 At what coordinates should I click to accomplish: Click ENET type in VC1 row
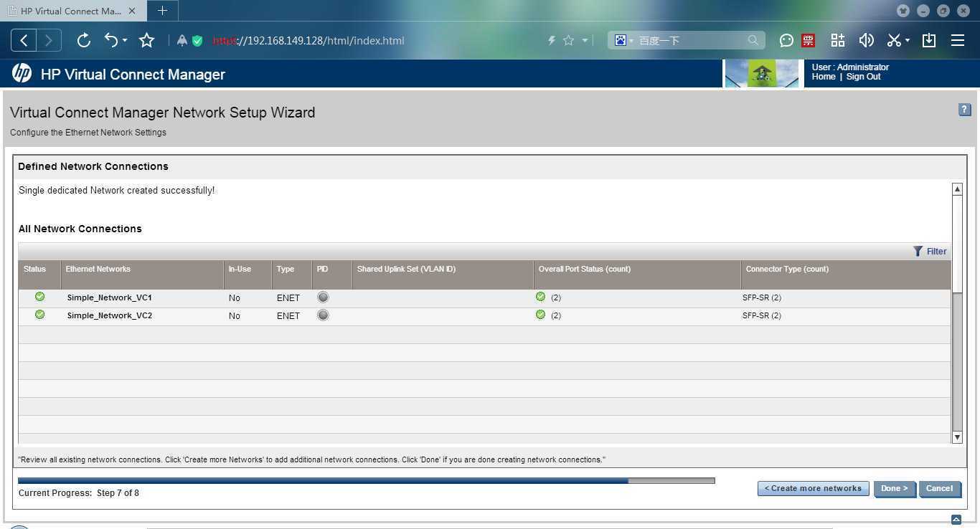(288, 297)
